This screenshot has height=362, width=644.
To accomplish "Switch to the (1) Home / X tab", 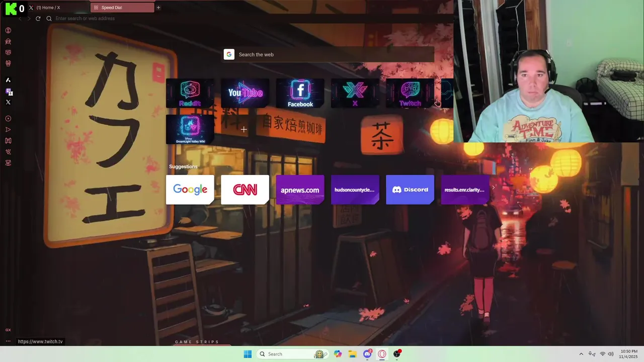I will tap(58, 8).
